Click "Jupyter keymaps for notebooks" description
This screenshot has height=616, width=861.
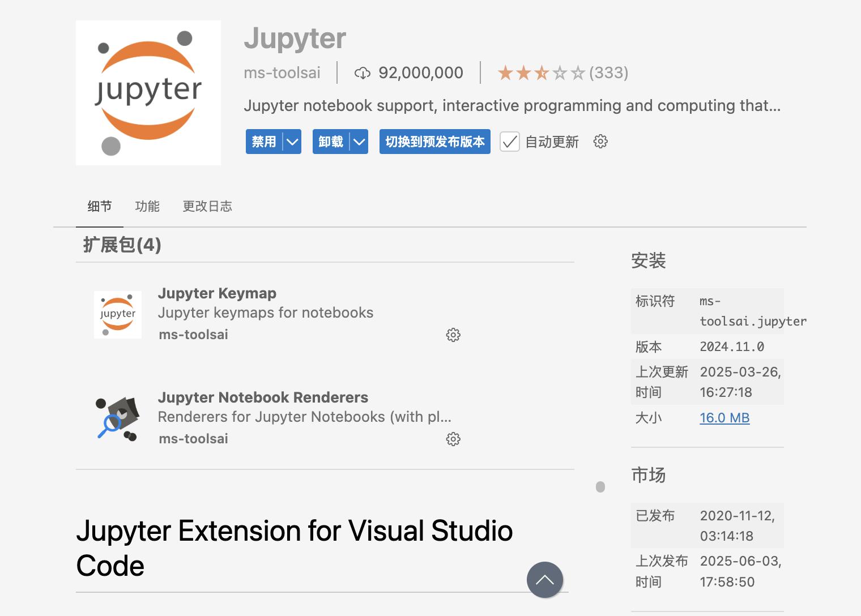click(266, 313)
